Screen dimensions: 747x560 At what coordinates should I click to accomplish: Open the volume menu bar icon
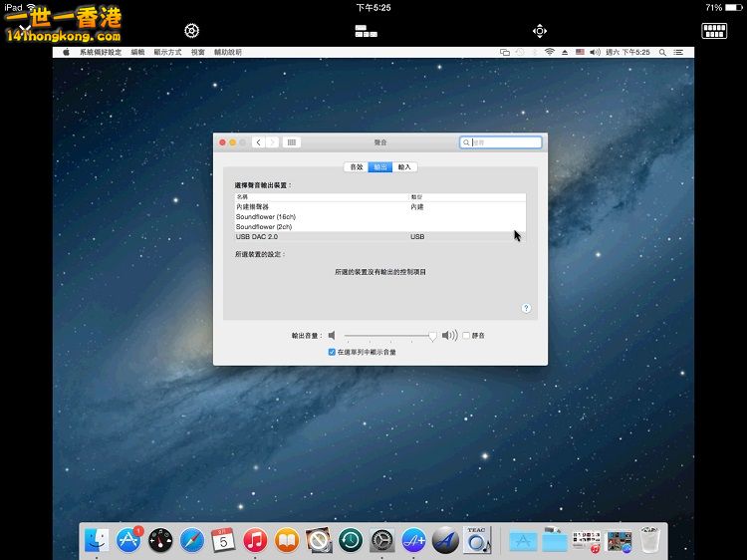point(595,52)
